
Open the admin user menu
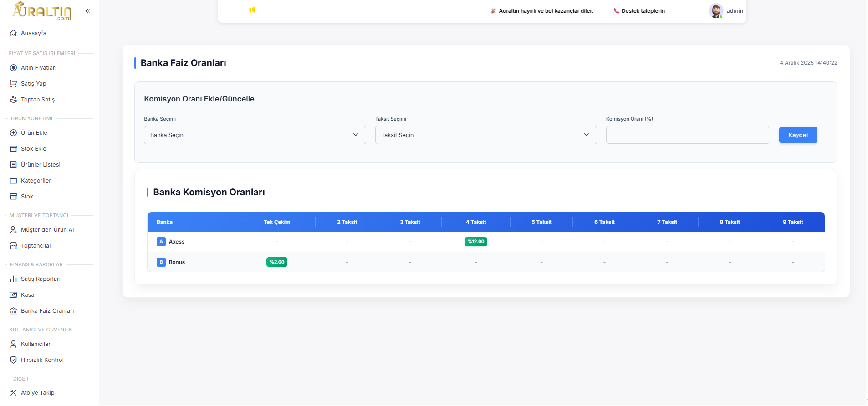tap(734, 11)
